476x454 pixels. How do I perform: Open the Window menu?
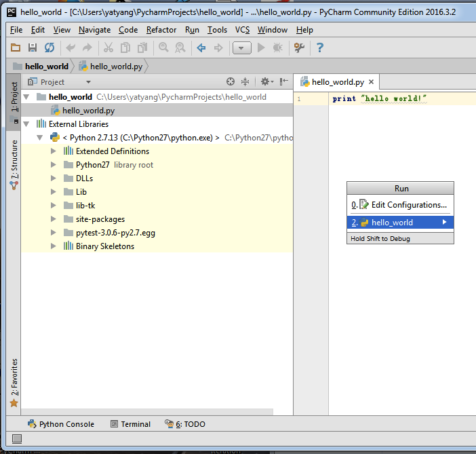(273, 30)
